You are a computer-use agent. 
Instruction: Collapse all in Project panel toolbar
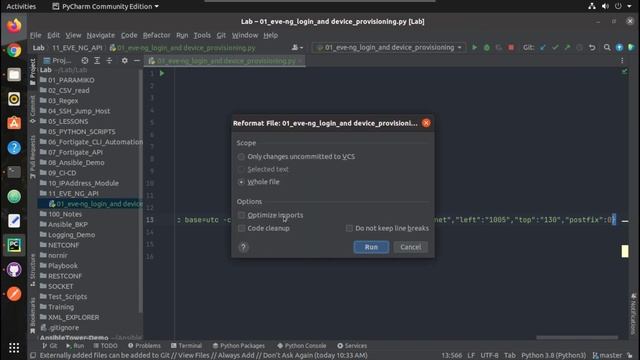[x=109, y=60]
